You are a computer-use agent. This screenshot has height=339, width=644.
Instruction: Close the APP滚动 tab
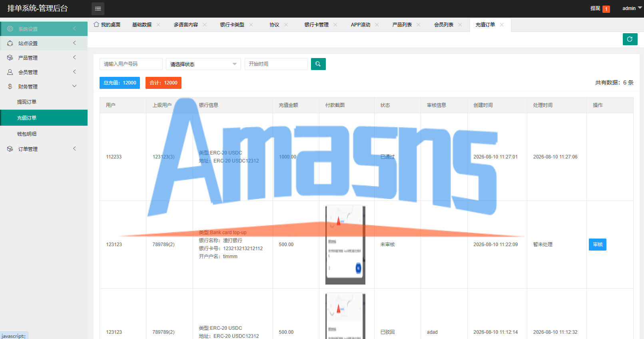(x=377, y=25)
